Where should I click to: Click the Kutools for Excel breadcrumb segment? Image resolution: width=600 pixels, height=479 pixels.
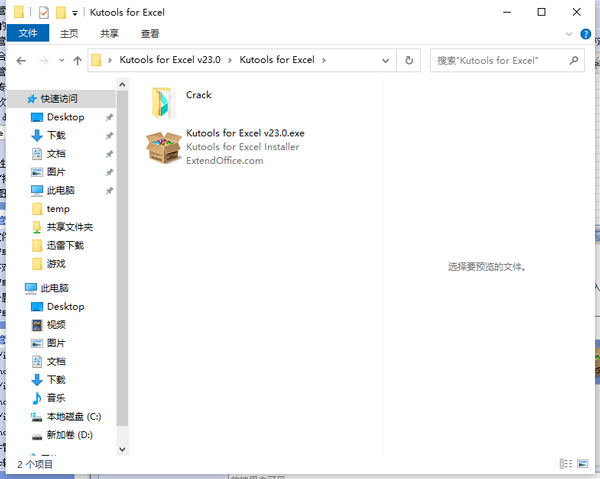click(277, 60)
